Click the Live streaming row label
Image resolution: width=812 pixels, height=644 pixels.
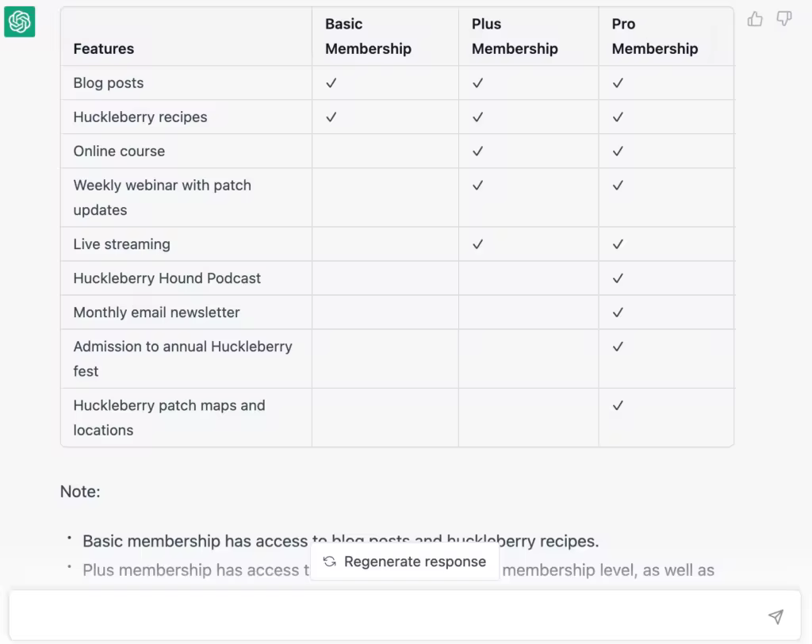pos(121,244)
